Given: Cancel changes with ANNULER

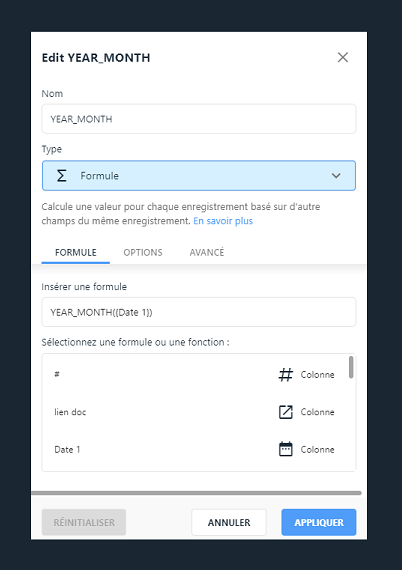Looking at the screenshot, I should pyautogui.click(x=229, y=522).
